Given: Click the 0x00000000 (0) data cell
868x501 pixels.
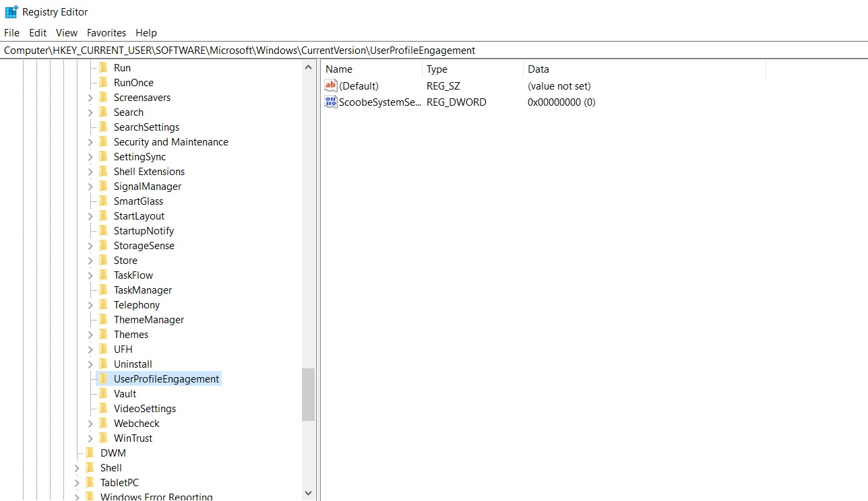Looking at the screenshot, I should 561,102.
